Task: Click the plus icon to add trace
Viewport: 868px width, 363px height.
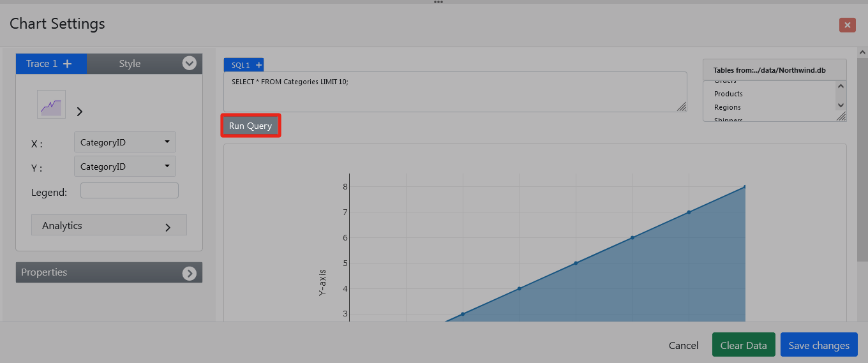Action: [x=68, y=64]
